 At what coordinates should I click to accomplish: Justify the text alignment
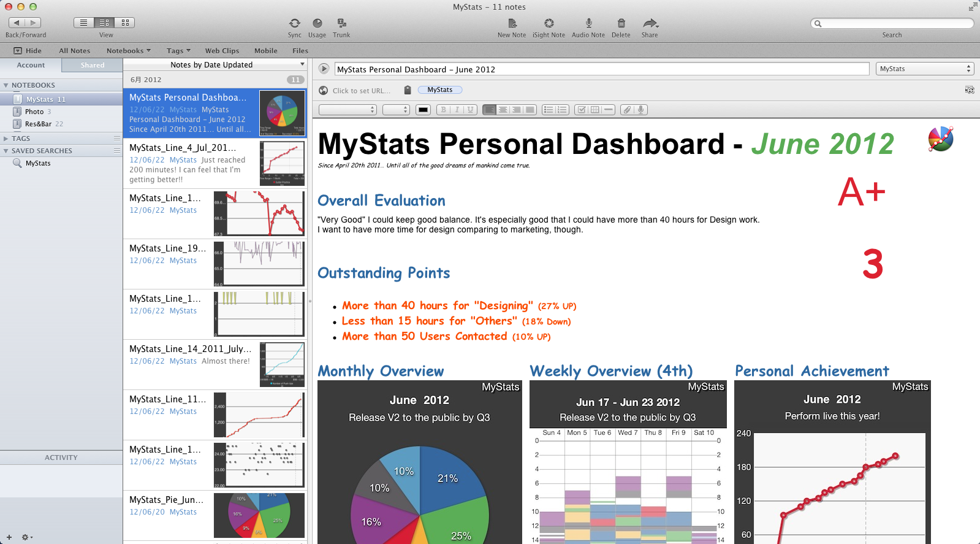click(530, 110)
